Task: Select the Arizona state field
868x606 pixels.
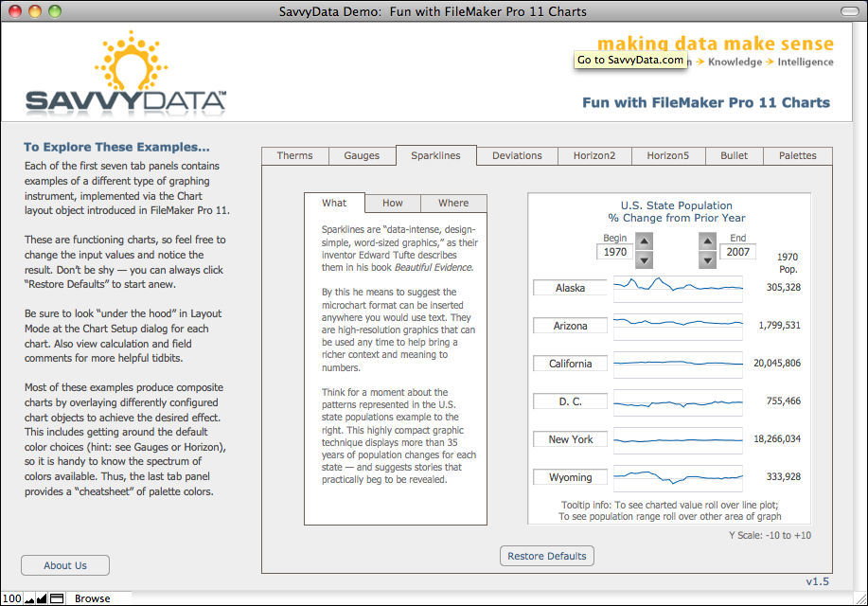Action: click(570, 326)
